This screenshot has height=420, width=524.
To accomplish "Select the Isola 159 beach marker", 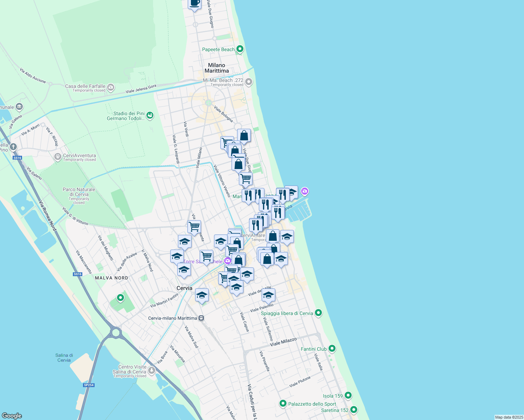I will click(x=348, y=395).
